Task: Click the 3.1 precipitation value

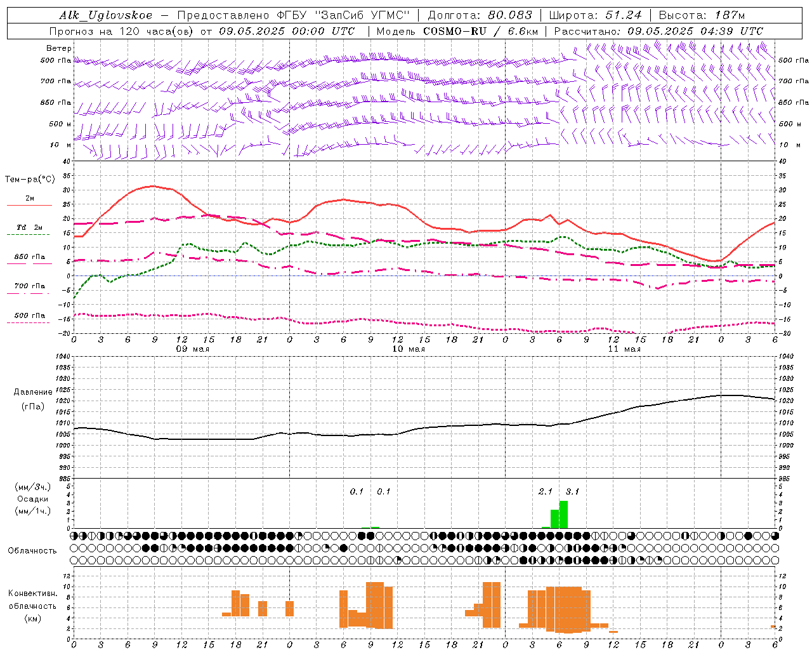Action: coord(572,491)
